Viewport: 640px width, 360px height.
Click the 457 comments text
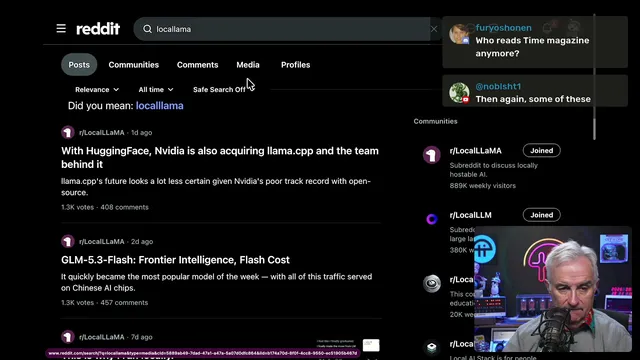click(124, 302)
